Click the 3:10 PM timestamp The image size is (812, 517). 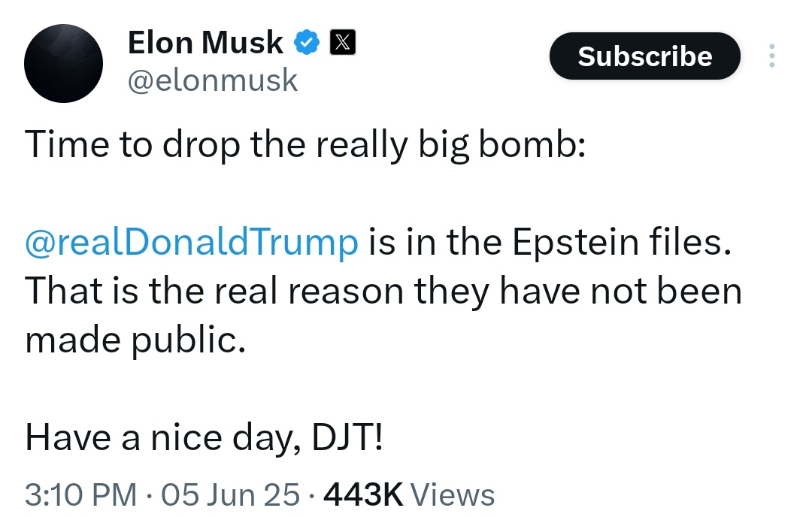(80, 494)
